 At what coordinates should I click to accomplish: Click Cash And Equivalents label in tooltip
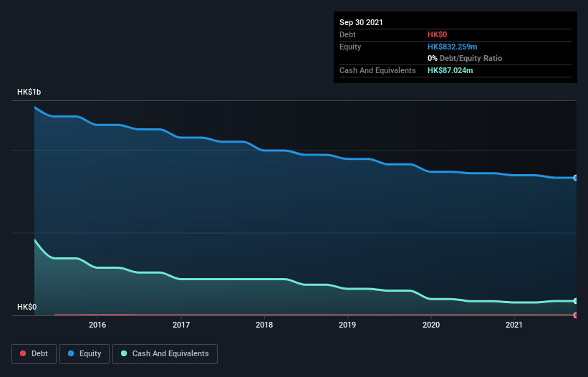point(377,70)
